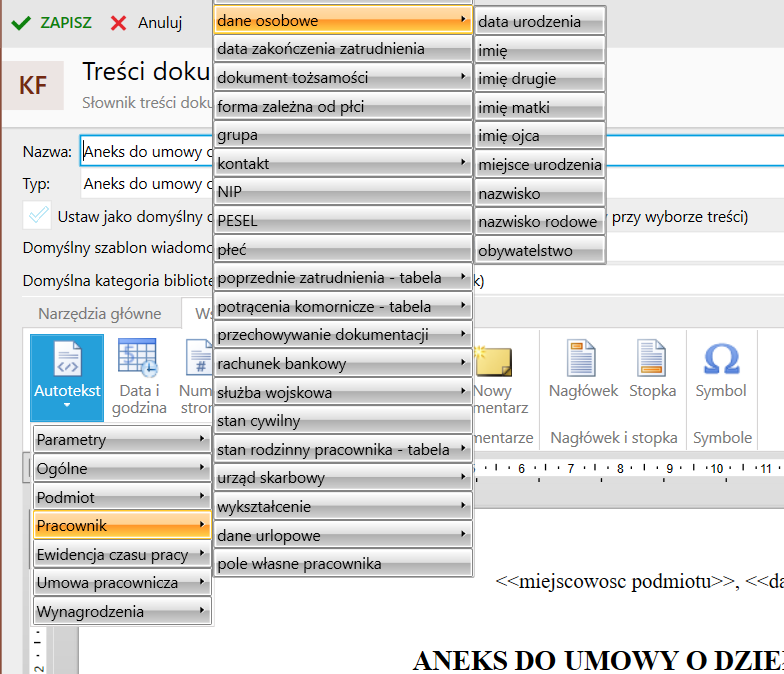Image resolution: width=784 pixels, height=674 pixels.
Task: Insert the imię matki field
Action: (x=540, y=107)
